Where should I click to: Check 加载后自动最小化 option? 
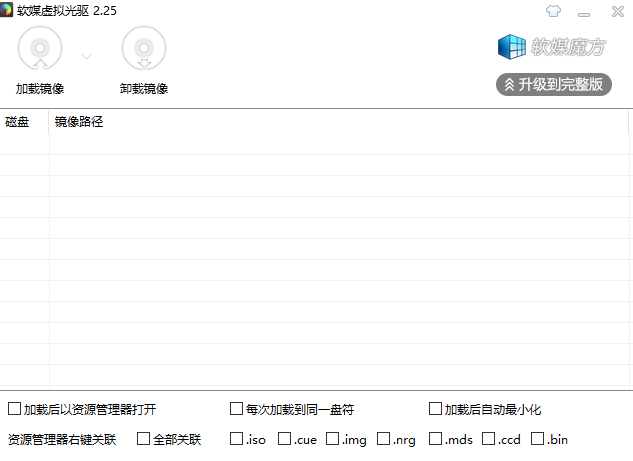[435, 409]
